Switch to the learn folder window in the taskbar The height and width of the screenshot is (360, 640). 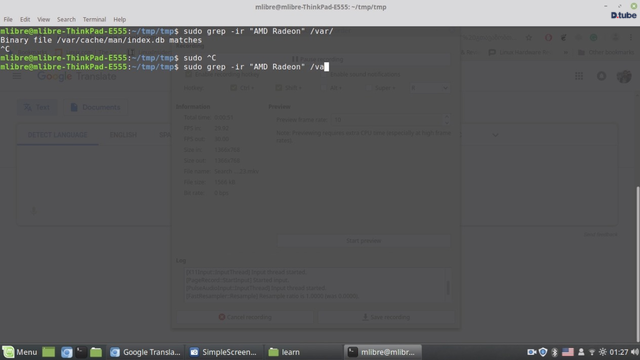coord(303,352)
